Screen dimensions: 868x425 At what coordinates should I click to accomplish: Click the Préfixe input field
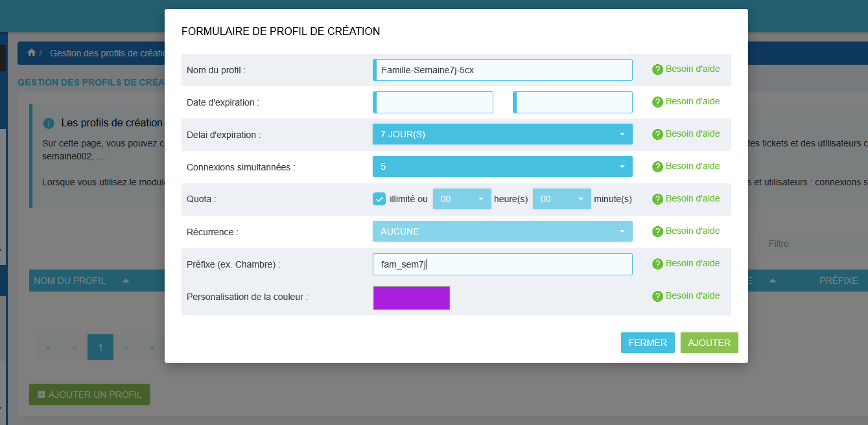point(504,264)
